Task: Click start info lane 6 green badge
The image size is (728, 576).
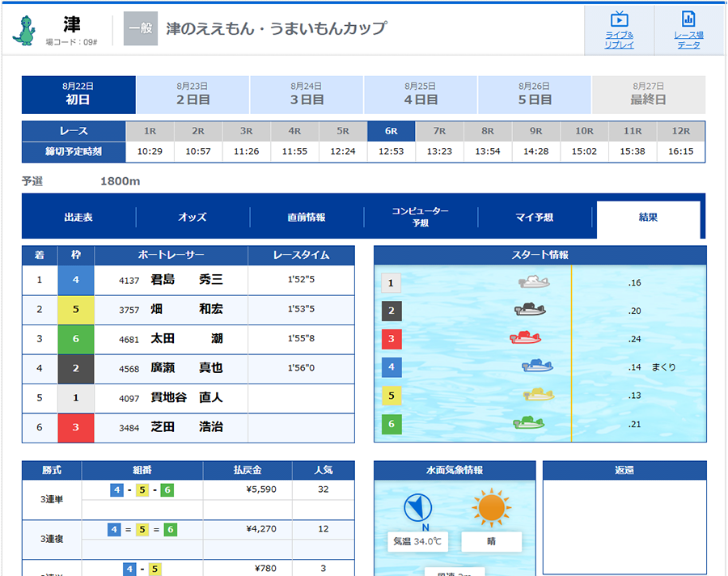Action: click(391, 424)
